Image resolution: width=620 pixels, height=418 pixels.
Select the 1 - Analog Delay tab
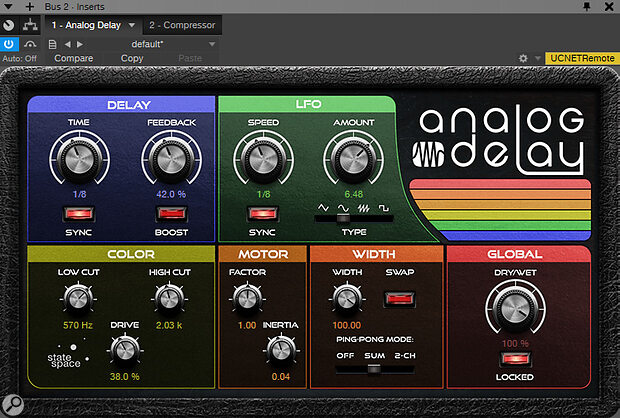86,25
